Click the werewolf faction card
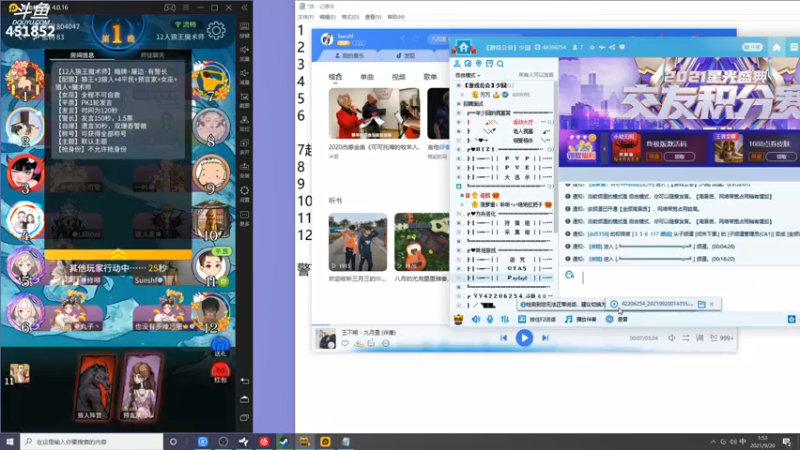800x450 pixels. coord(94,388)
